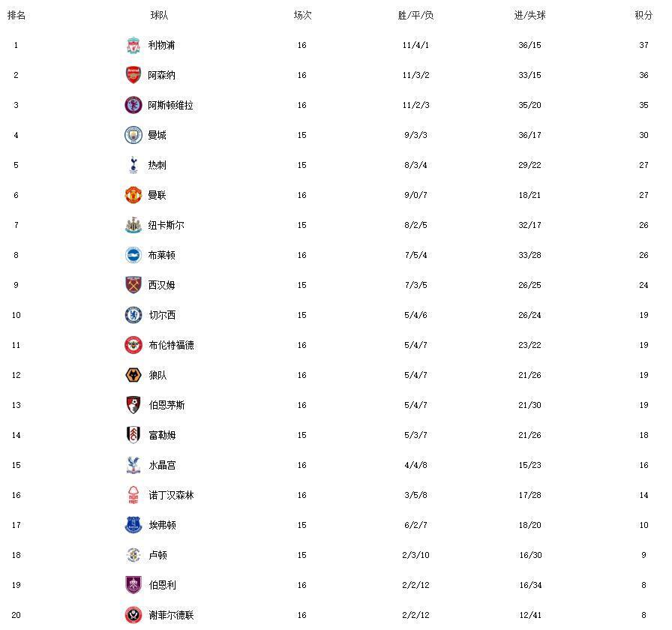Click the Chelsea lion badge icon
672x630 pixels.
(133, 315)
